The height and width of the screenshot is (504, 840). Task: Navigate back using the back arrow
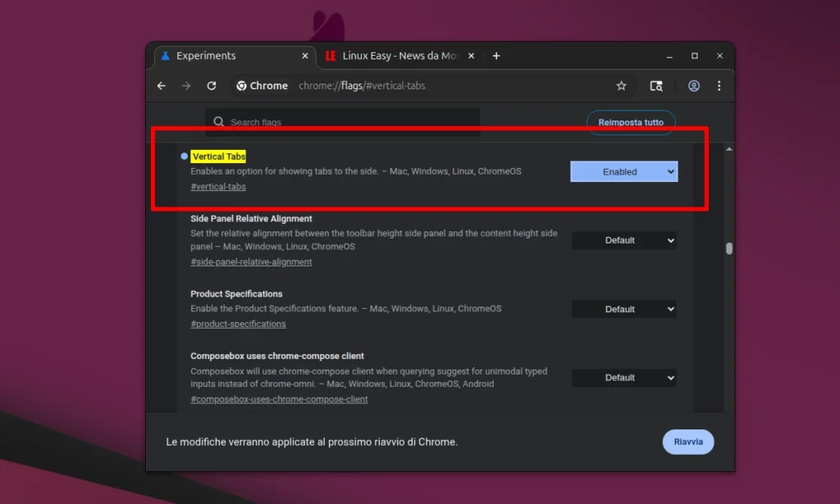click(162, 85)
